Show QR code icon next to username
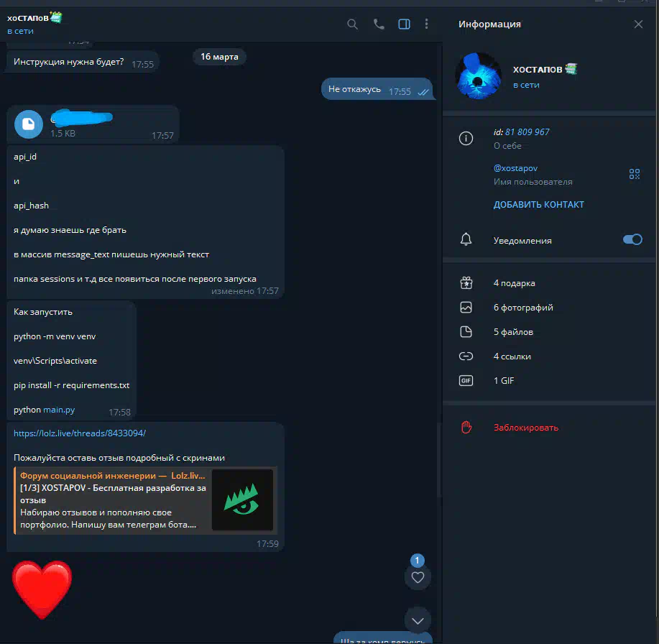This screenshot has height=644, width=659. [634, 174]
